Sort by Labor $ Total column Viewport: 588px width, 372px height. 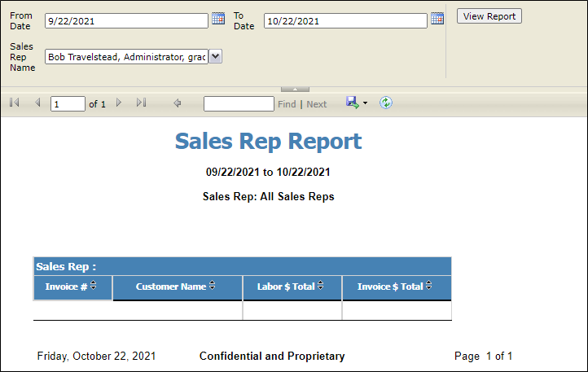coord(320,286)
